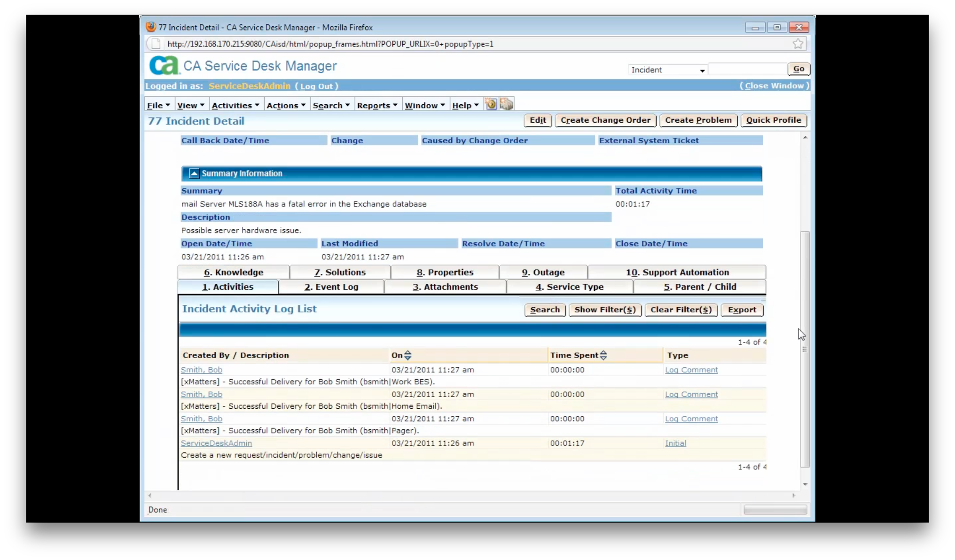The height and width of the screenshot is (560, 955).
Task: Switch to the 9. Outage tab
Action: coord(543,272)
